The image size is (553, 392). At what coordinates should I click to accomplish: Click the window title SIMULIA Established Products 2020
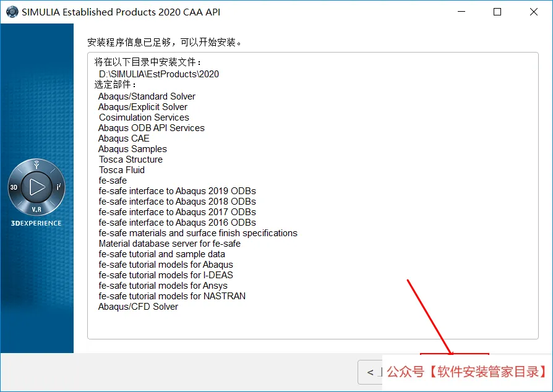coord(121,12)
